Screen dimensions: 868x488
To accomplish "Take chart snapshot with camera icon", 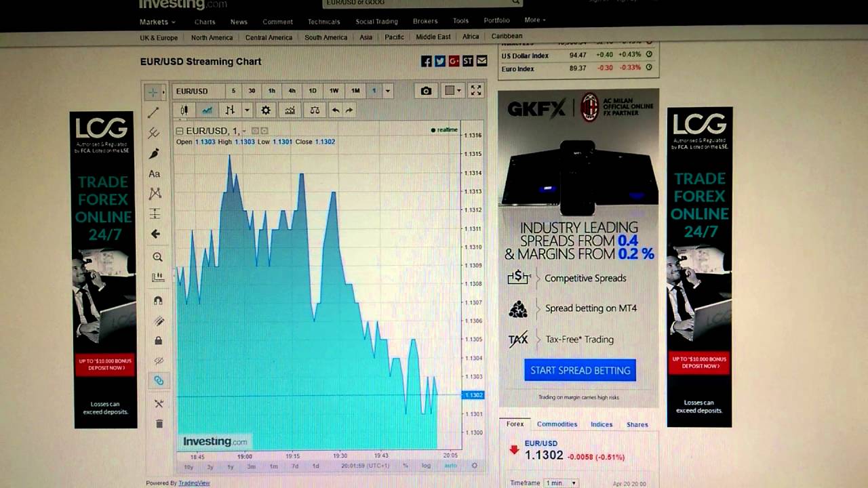I will click(426, 91).
